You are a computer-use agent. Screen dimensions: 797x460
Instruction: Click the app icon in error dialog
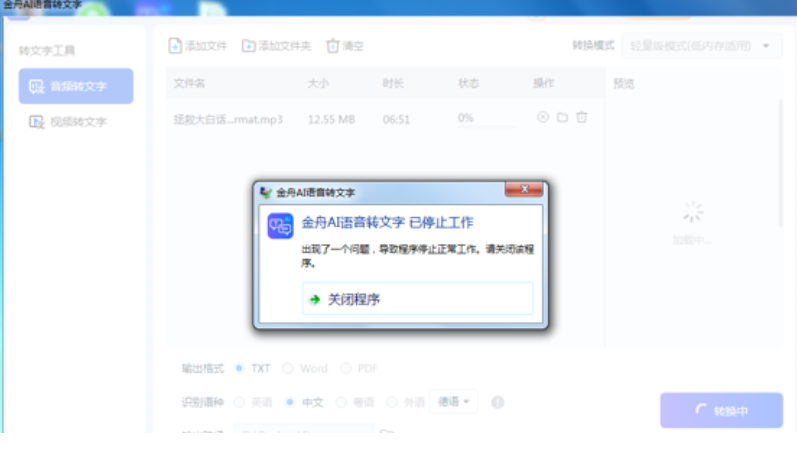click(280, 225)
